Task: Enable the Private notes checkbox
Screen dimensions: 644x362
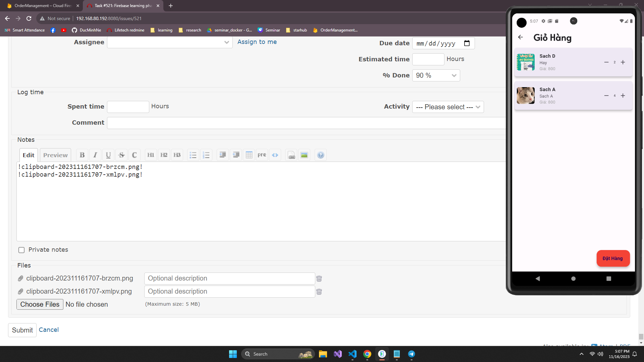Action: tap(21, 250)
